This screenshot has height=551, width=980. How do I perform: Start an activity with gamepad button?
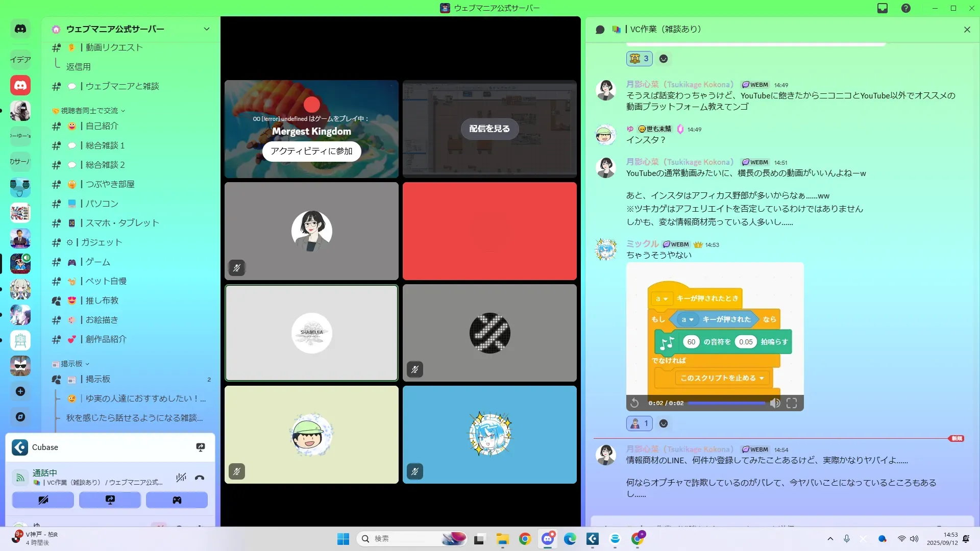[x=177, y=500]
